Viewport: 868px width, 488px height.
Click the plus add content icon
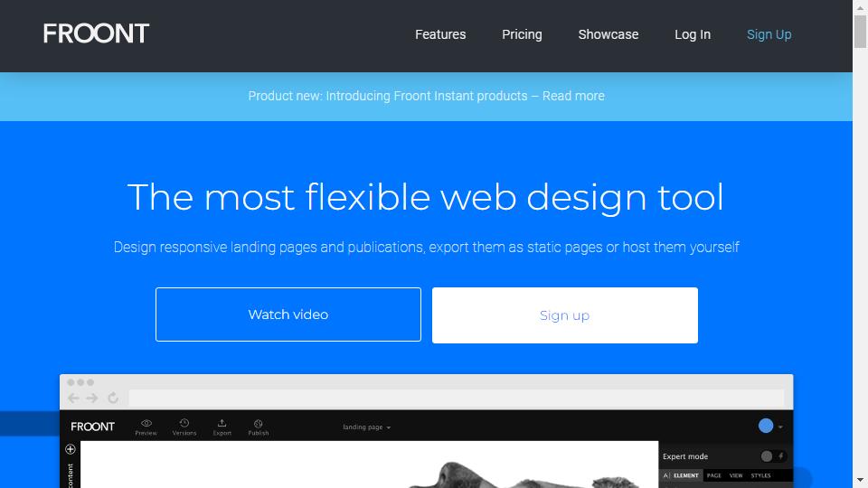coord(71,449)
